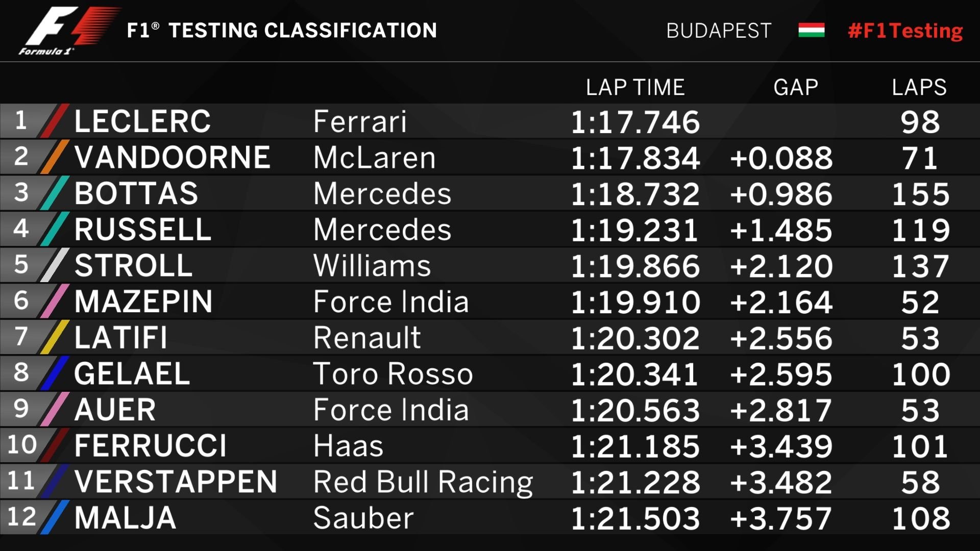980x551 pixels.
Task: Click the #F1Testing hashtag
Action: click(905, 31)
